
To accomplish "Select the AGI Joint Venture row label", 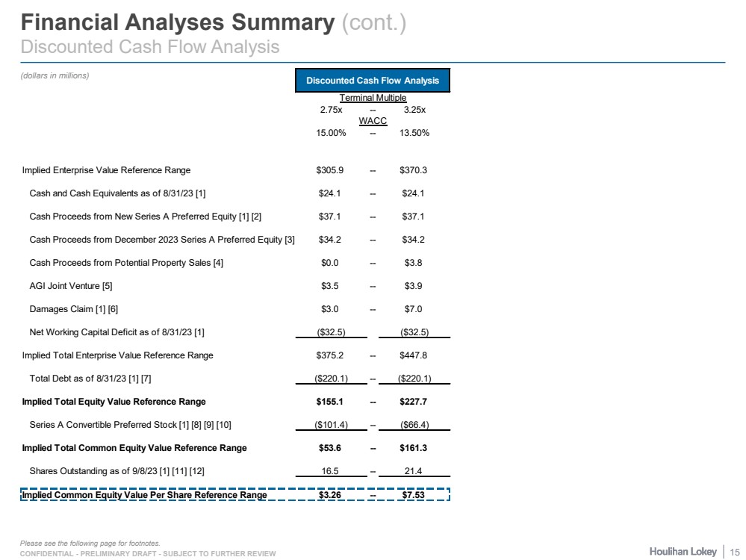I will click(x=71, y=286).
